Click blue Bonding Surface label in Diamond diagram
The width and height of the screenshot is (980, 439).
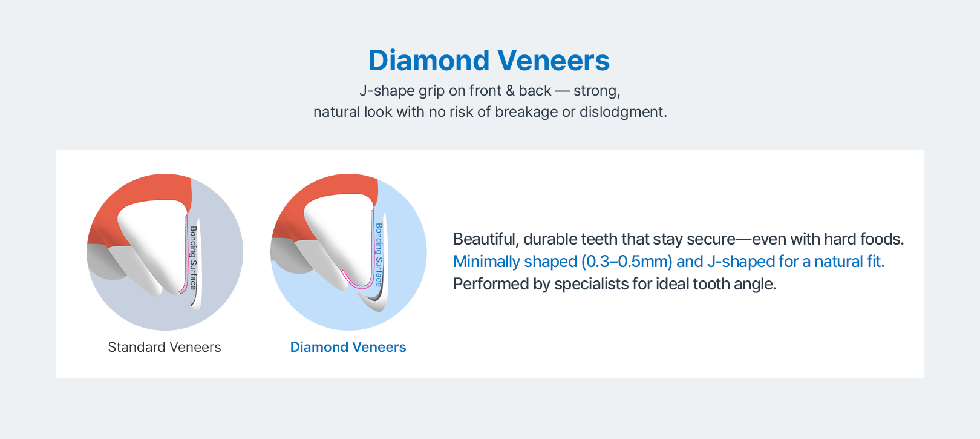tap(379, 254)
